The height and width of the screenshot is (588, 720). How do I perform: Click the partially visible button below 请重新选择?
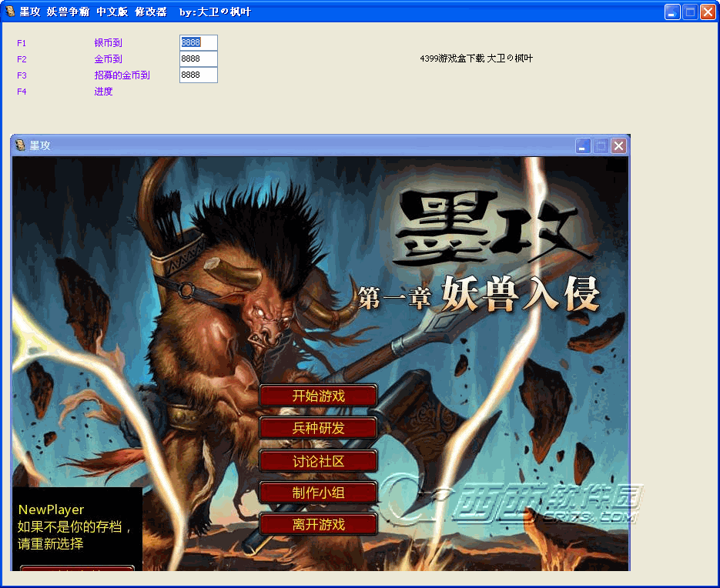coord(77,568)
